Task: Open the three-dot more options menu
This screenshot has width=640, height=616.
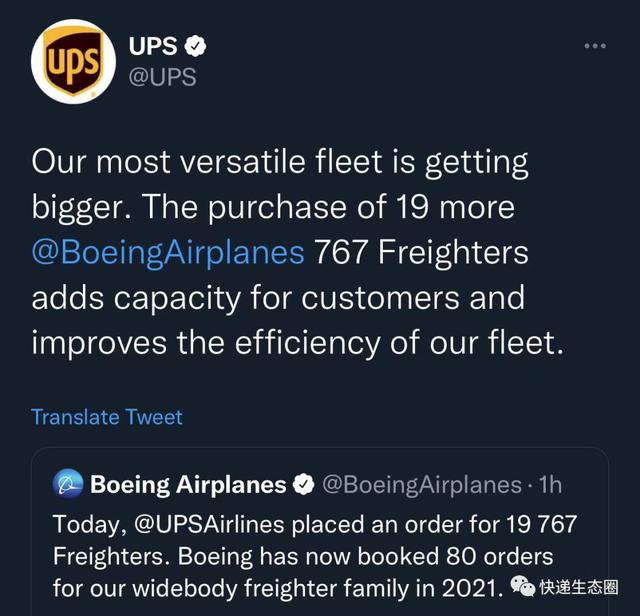Action: pyautogui.click(x=595, y=46)
